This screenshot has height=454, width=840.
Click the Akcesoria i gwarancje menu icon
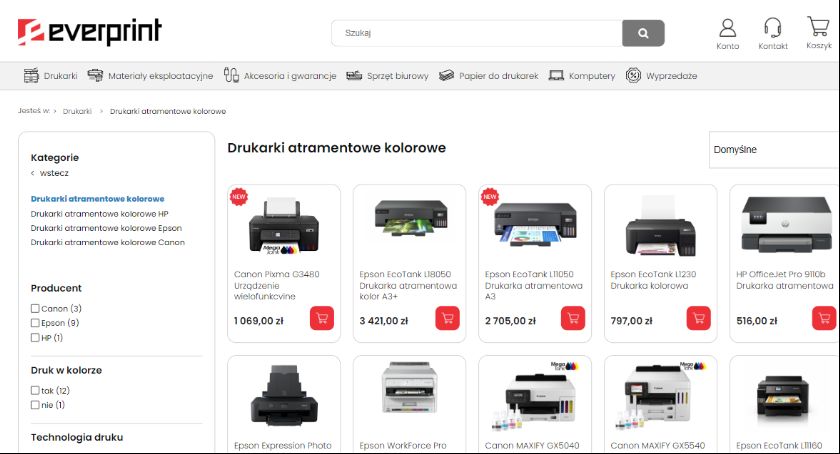coord(231,76)
